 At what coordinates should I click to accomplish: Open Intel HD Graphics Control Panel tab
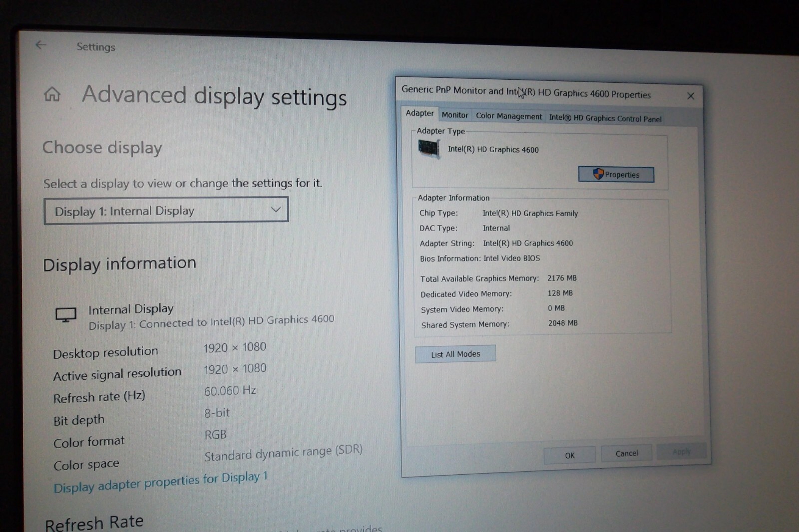605,118
